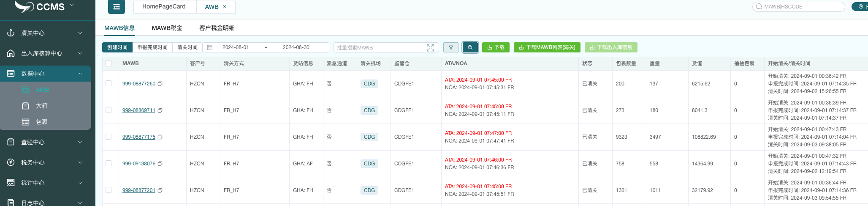Check the row for MAWB 999-08869711

(x=108, y=110)
